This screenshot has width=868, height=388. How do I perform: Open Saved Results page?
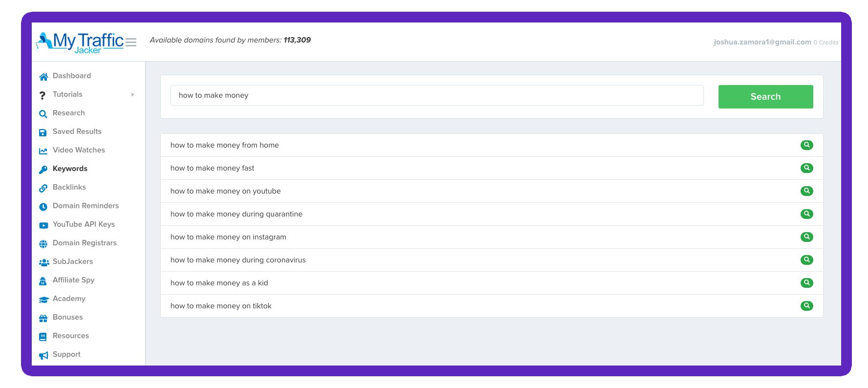(77, 131)
